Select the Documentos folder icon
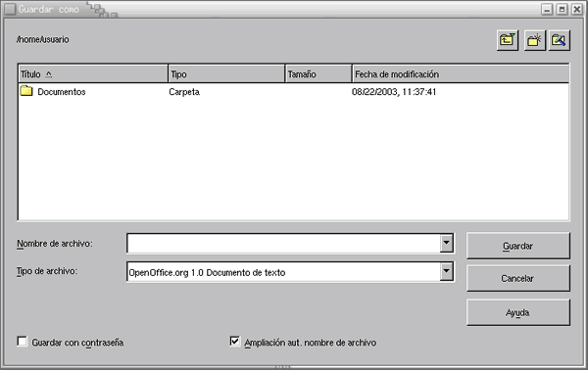Screen dimensions: 588x370 pyautogui.click(x=26, y=91)
